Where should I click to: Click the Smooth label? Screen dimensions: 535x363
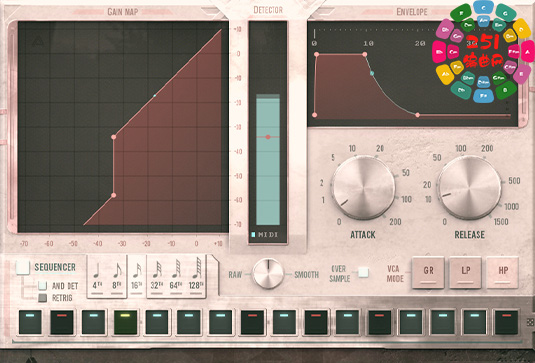(x=306, y=274)
